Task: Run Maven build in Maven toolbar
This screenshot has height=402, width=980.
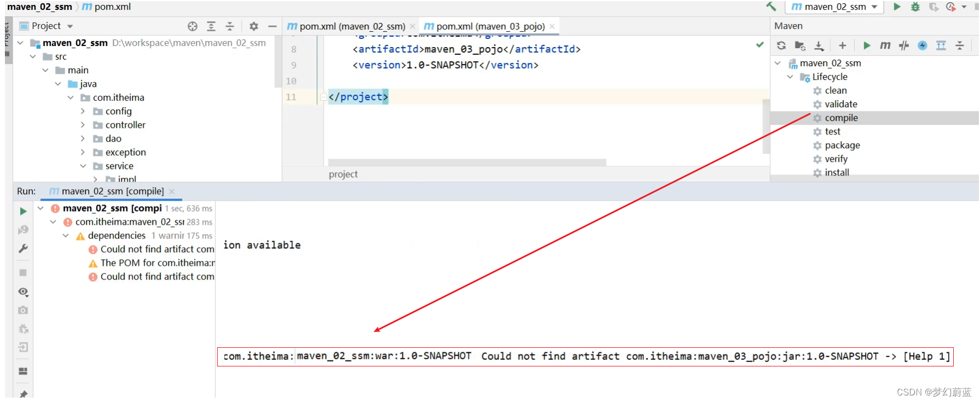Action: (867, 45)
